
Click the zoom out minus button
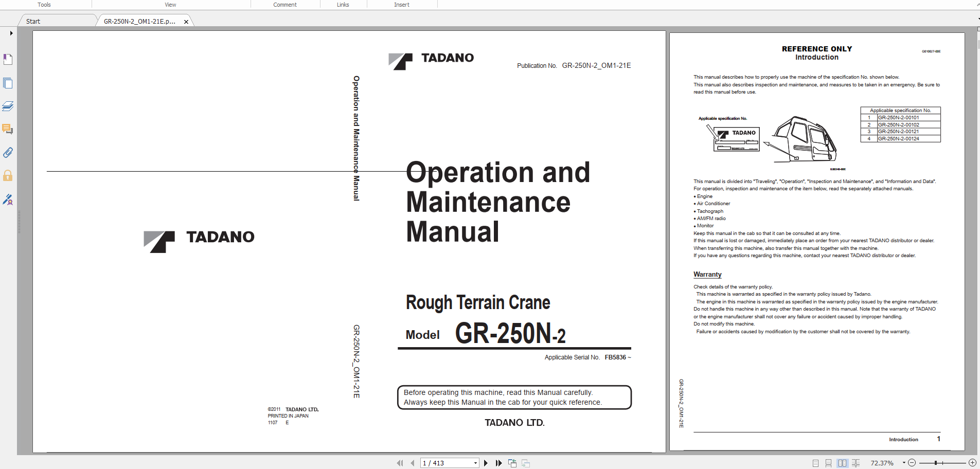tap(912, 463)
